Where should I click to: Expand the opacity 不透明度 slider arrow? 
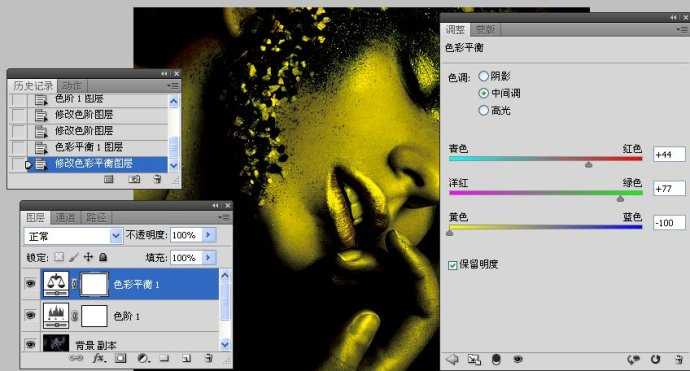click(x=209, y=235)
